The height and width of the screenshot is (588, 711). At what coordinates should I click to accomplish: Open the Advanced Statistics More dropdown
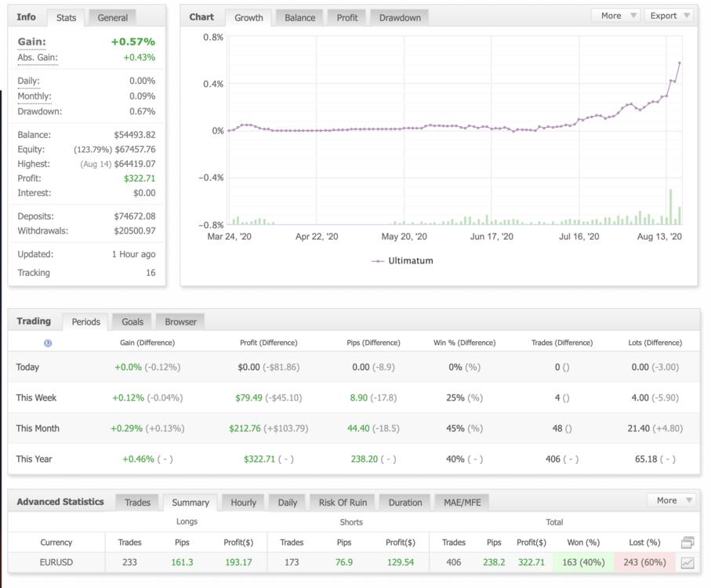click(x=672, y=500)
